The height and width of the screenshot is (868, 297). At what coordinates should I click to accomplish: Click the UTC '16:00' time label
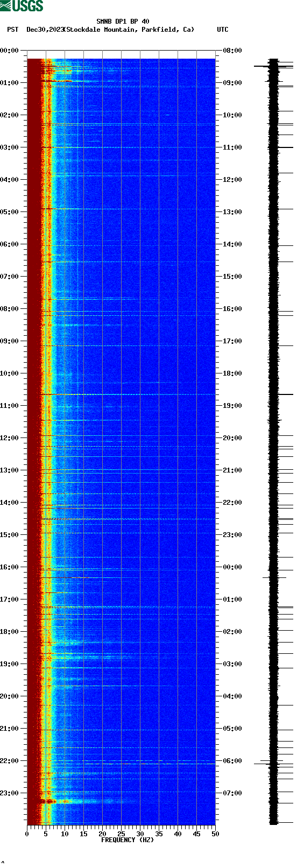[232, 309]
